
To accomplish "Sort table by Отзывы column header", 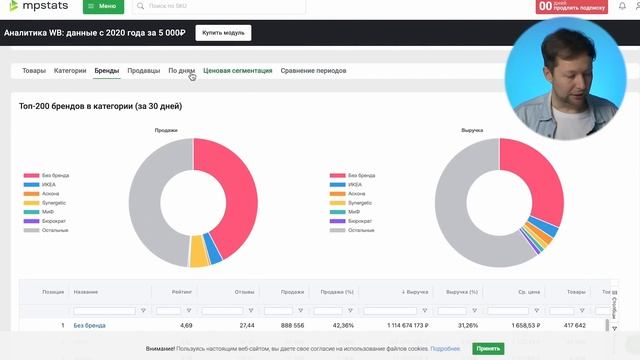I will 244,292.
